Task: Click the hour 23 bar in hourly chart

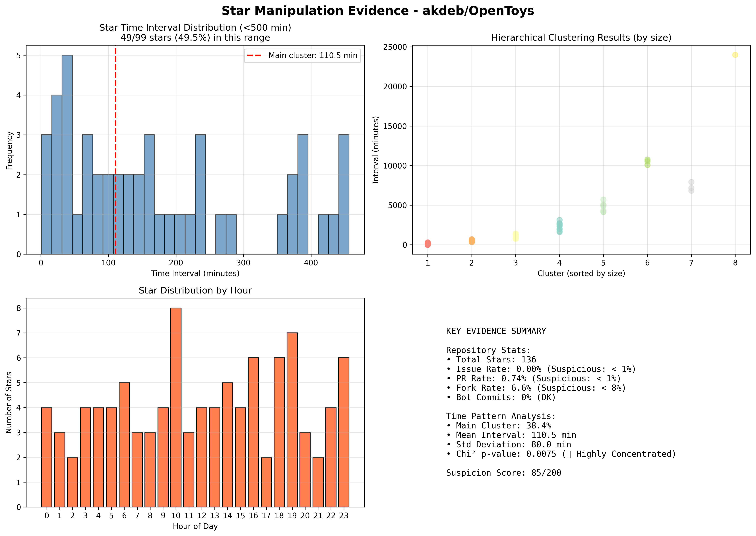Action: click(344, 432)
